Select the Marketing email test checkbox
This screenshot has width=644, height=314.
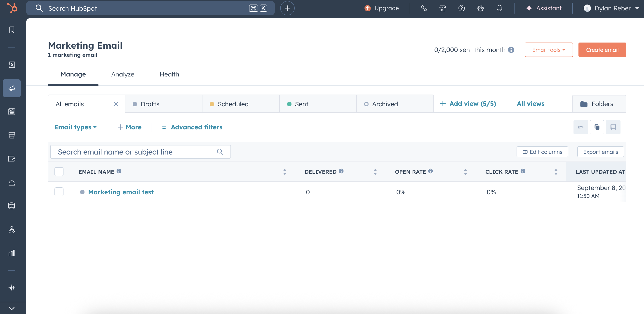tap(59, 192)
